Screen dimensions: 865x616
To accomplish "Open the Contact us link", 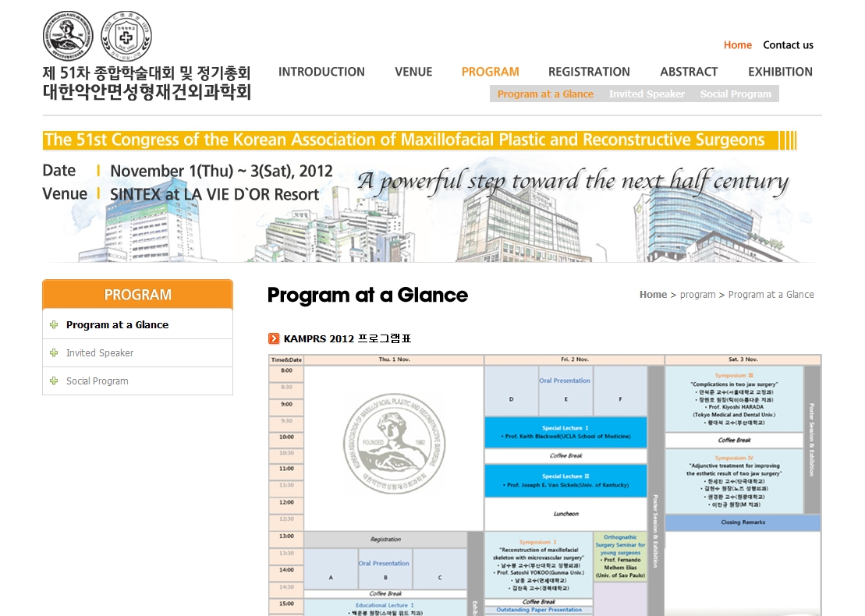I will [788, 45].
